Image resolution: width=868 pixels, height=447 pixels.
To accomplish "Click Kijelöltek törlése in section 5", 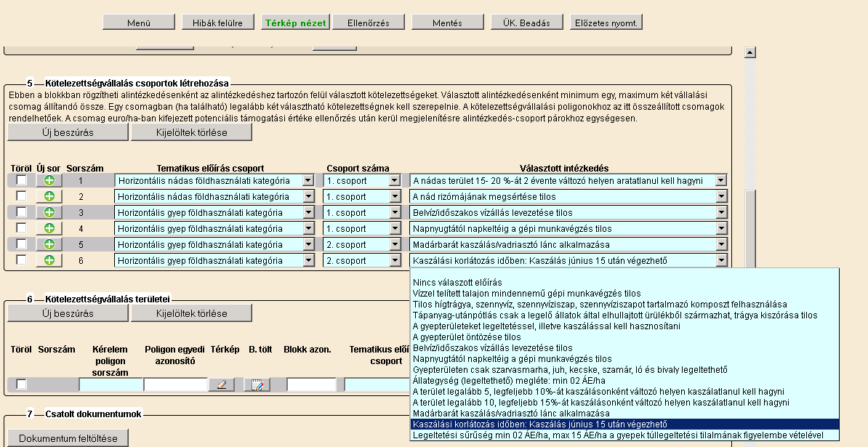I will [191, 132].
